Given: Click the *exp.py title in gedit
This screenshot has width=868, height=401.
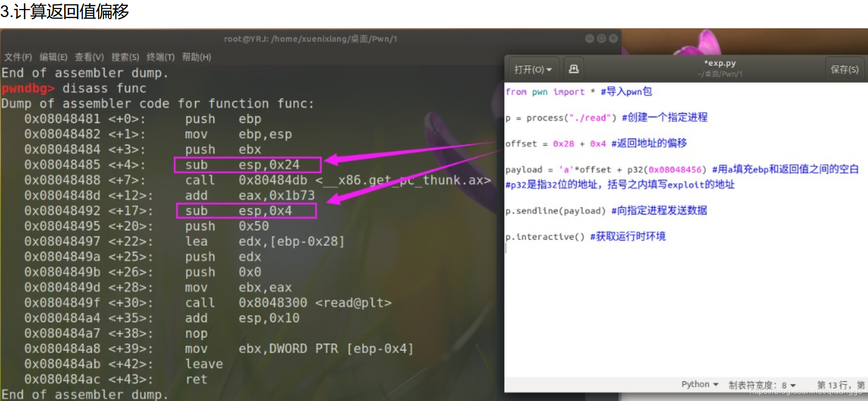Looking at the screenshot, I should click(720, 63).
